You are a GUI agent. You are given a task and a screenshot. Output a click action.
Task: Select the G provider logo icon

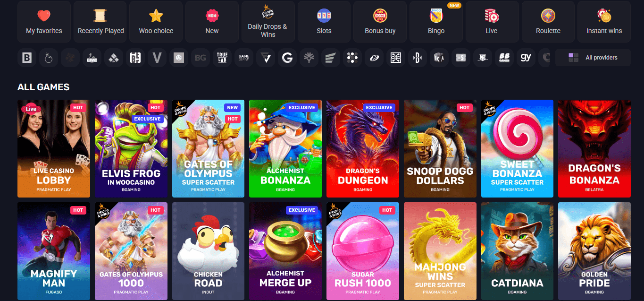point(287,57)
